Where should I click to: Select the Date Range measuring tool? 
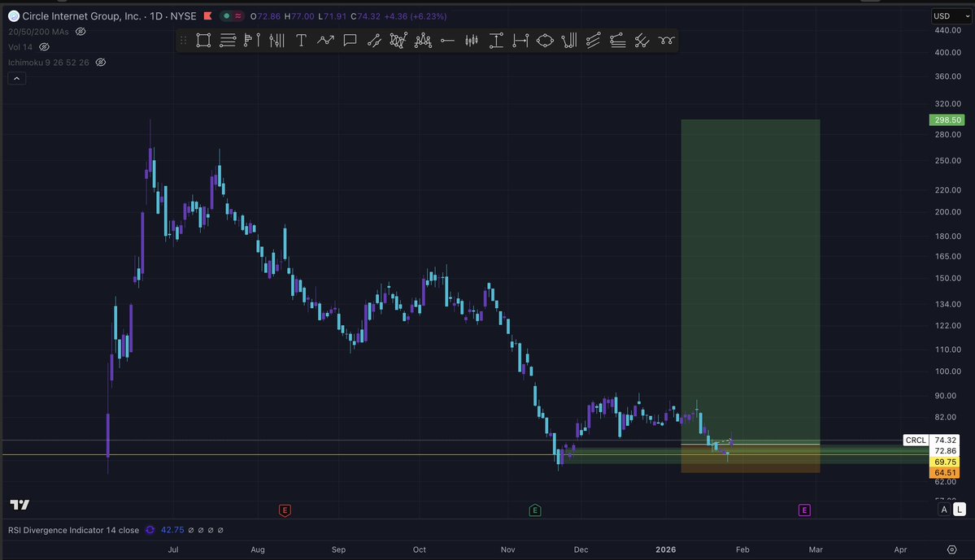520,41
